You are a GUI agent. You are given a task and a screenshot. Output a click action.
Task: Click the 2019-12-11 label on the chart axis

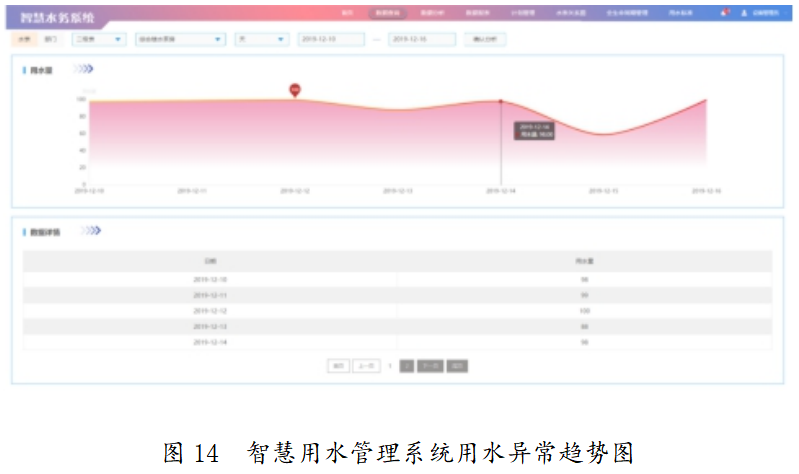click(192, 191)
